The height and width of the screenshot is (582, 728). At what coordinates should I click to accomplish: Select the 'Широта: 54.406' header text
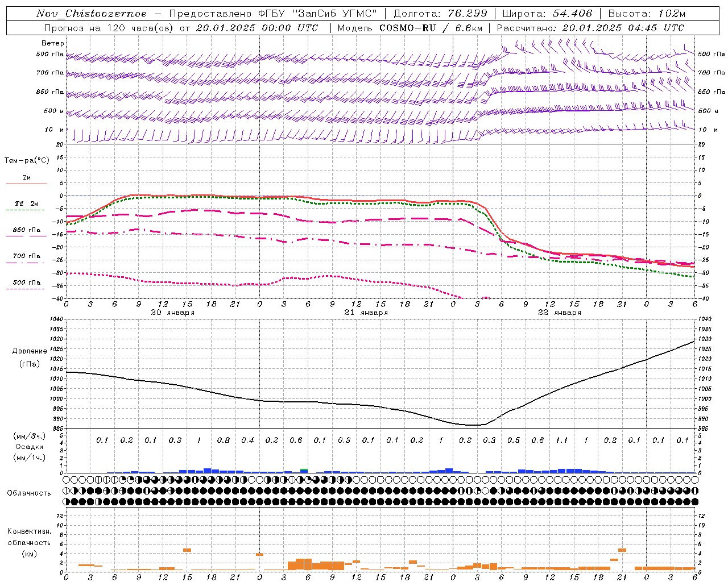pos(547,14)
